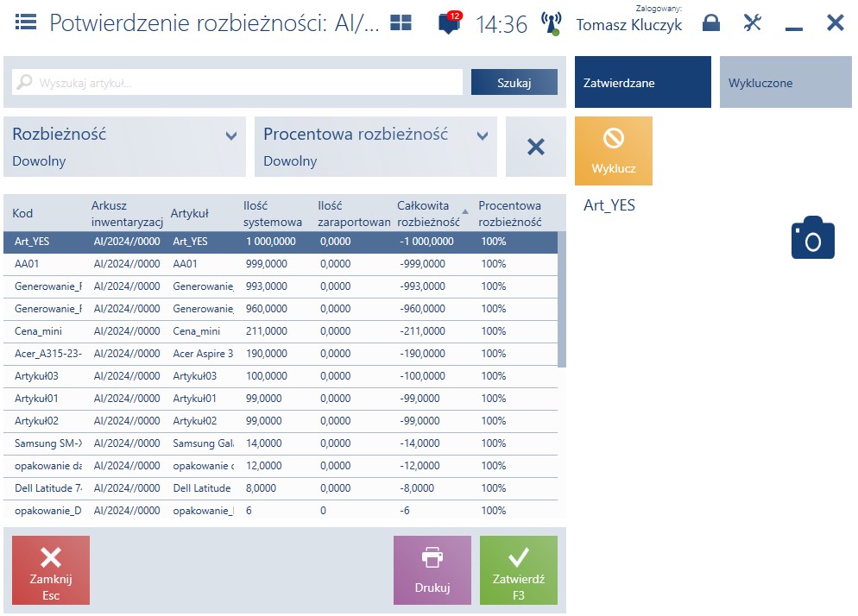Click the camera photo icon

pyautogui.click(x=812, y=237)
